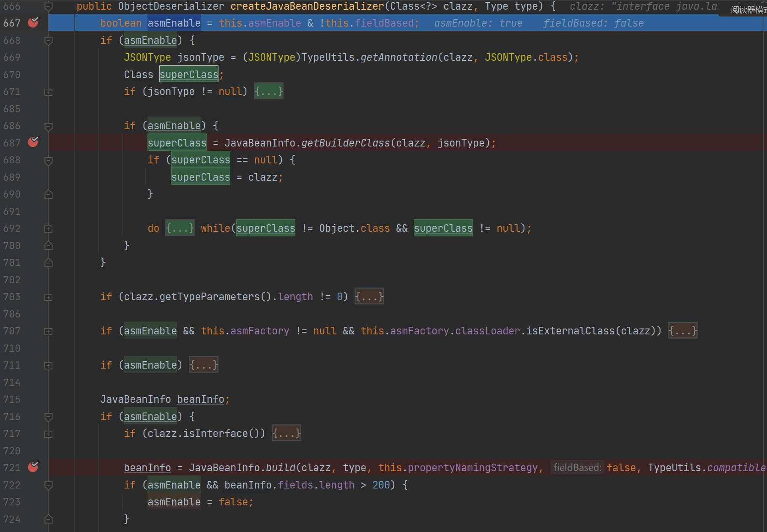
Task: Expand the {...} after isExternalClass(clazz))
Action: [683, 331]
